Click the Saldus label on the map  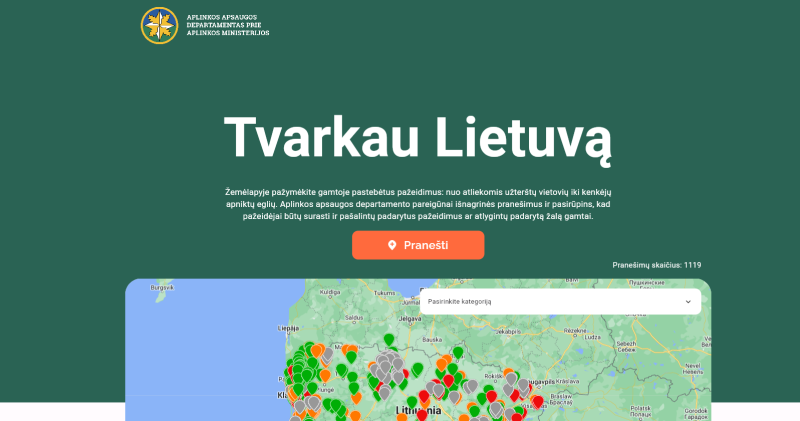[x=354, y=317]
